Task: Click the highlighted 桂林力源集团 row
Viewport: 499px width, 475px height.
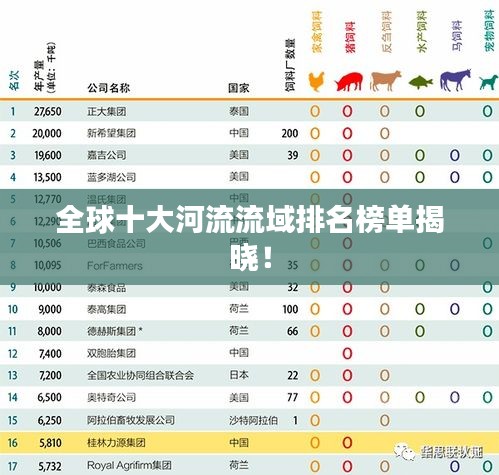Action: click(x=249, y=443)
